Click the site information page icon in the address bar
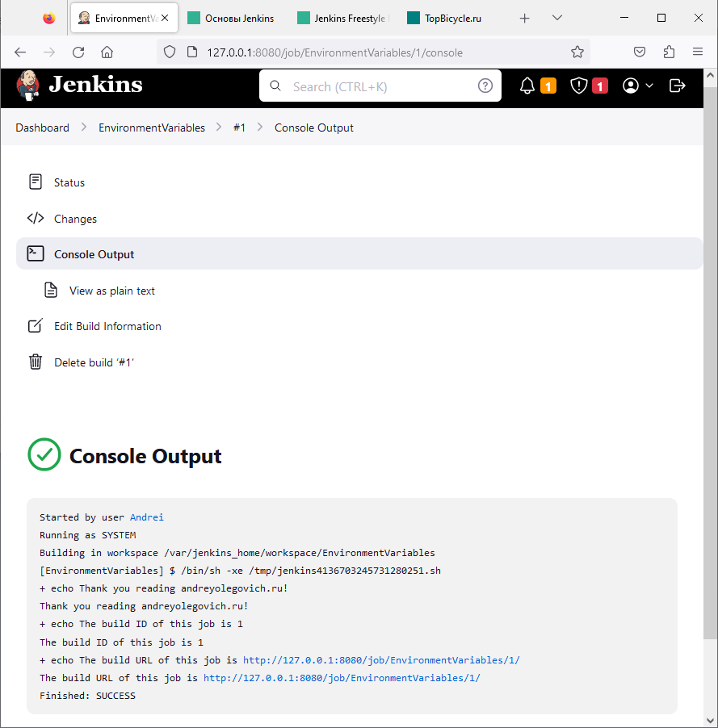This screenshot has width=718, height=728. pos(192,52)
